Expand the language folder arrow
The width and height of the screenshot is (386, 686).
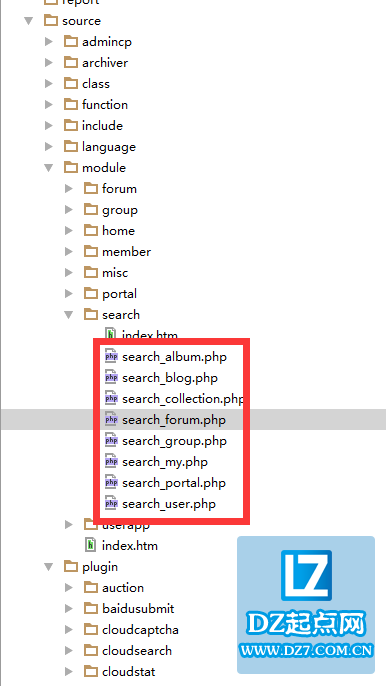(49, 147)
